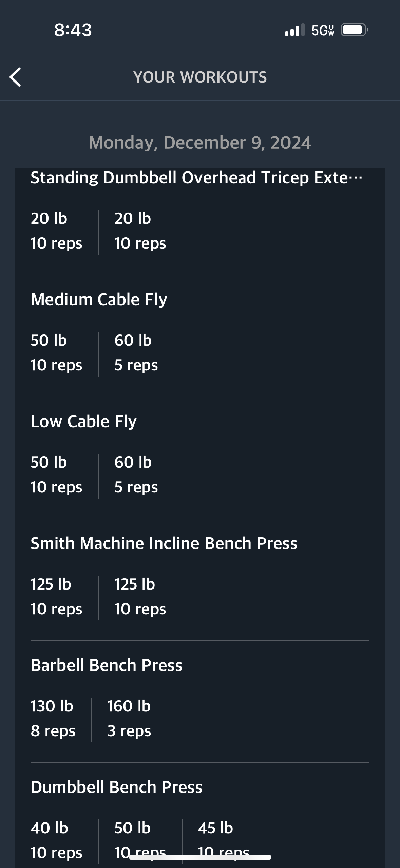Tap Medium Cable Fly 60 lb set
This screenshot has width=400, height=868.
[136, 353]
